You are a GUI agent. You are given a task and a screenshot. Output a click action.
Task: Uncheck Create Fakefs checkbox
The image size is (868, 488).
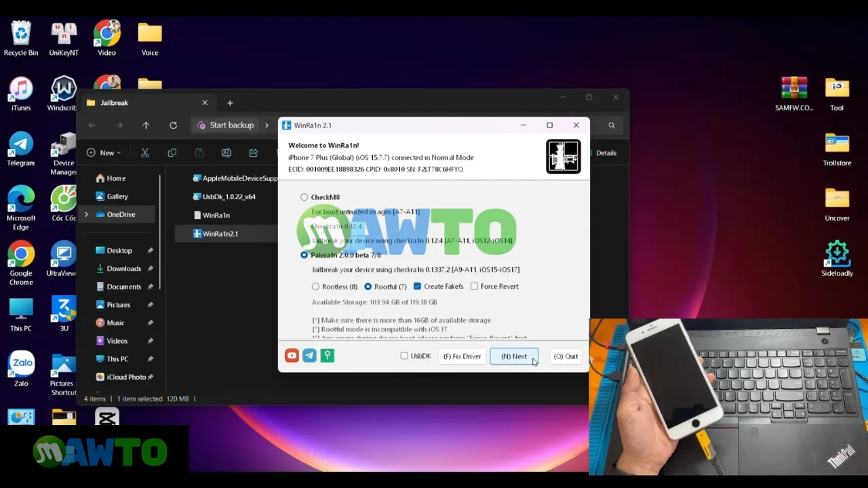point(417,287)
